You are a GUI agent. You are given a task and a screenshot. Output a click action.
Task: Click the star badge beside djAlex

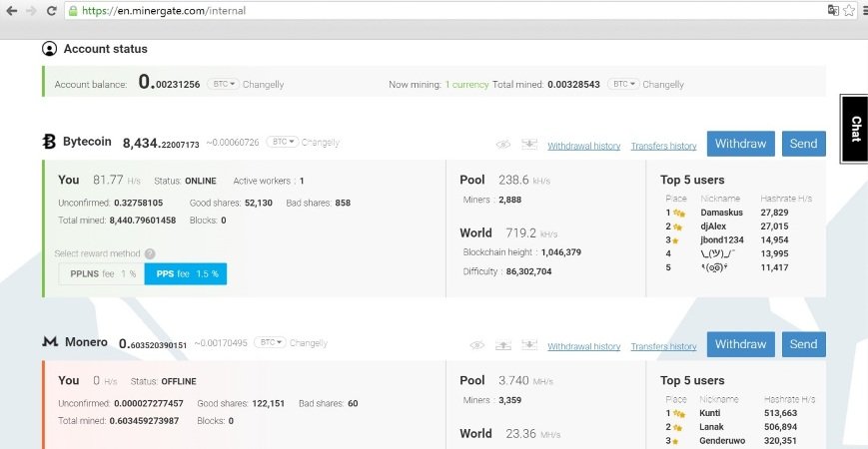[x=677, y=226]
